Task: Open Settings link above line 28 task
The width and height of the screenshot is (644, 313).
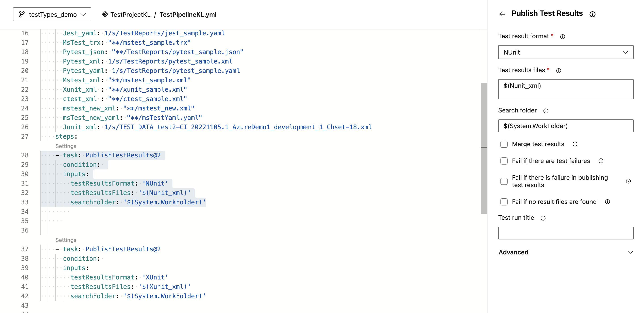Action: pos(66,146)
